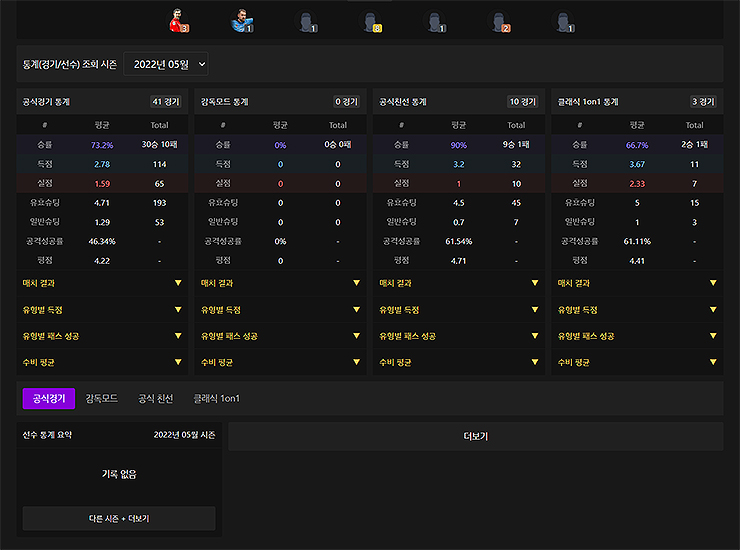
Task: Click the 클래식 1on1 통계 panel title
Action: pos(588,102)
